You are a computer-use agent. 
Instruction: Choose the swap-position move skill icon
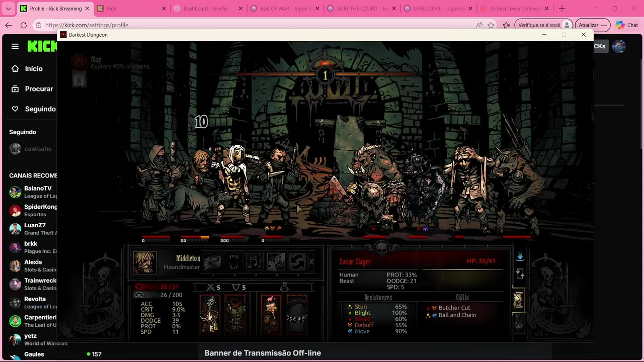[x=297, y=261]
